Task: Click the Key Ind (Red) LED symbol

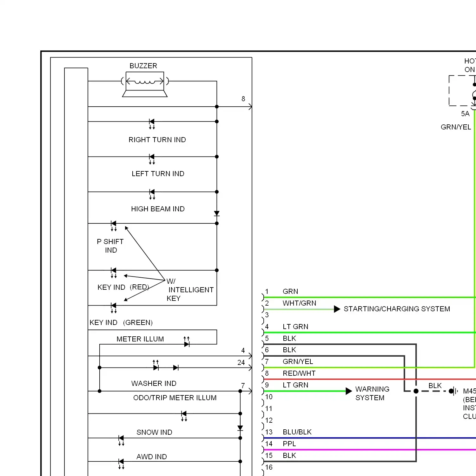Action: [x=114, y=272]
